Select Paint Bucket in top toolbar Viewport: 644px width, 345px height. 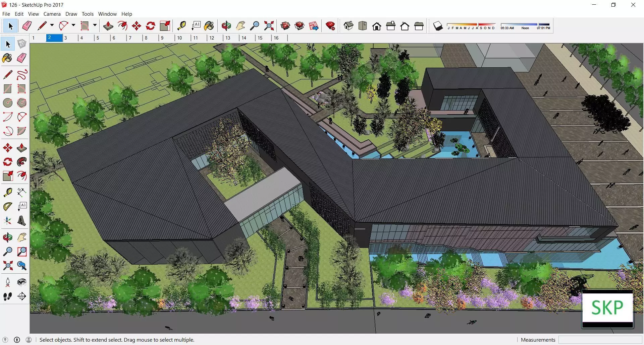coord(209,26)
